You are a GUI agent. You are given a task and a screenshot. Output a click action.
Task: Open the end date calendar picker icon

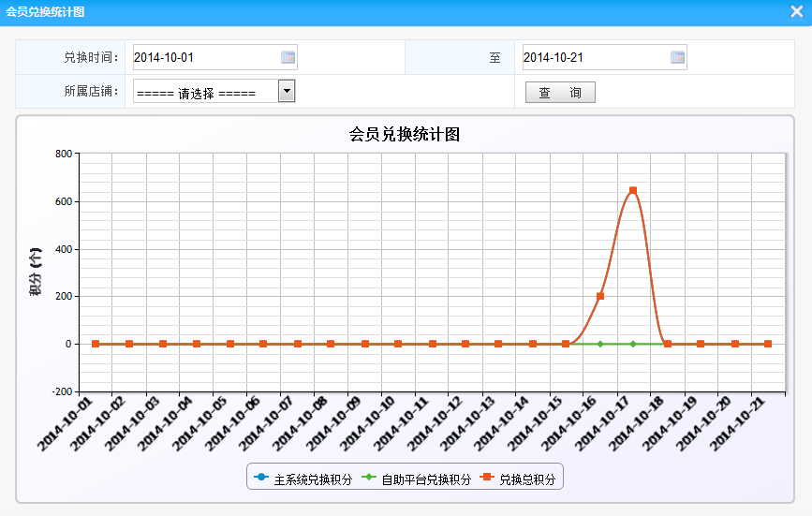pyautogui.click(x=677, y=57)
